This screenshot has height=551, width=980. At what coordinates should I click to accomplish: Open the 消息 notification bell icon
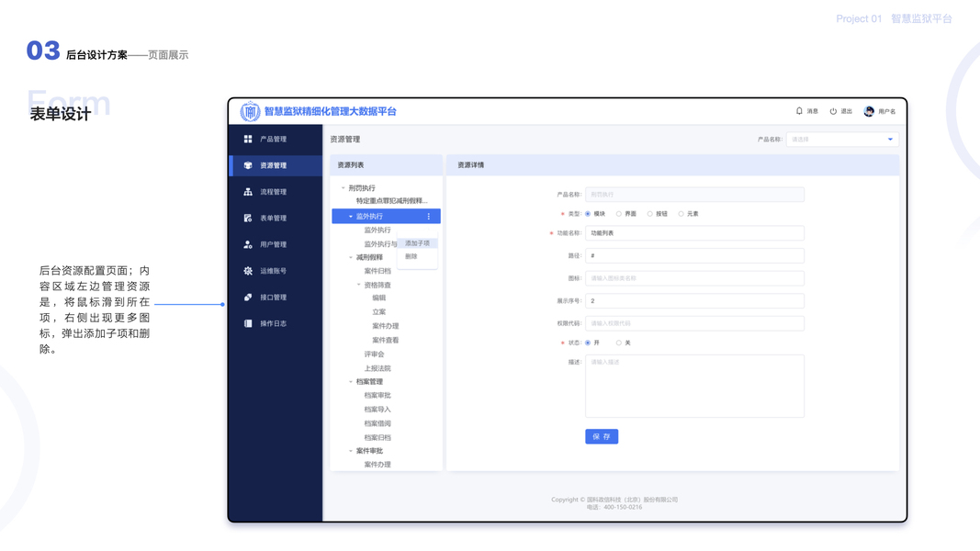(799, 111)
